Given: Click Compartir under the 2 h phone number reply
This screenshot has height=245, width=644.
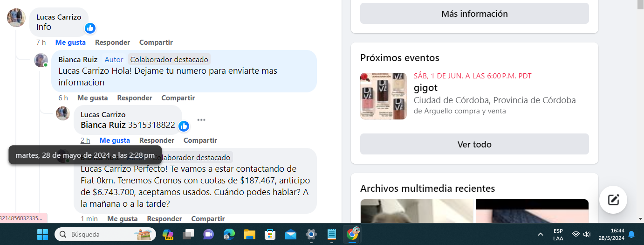Looking at the screenshot, I should 200,140.
